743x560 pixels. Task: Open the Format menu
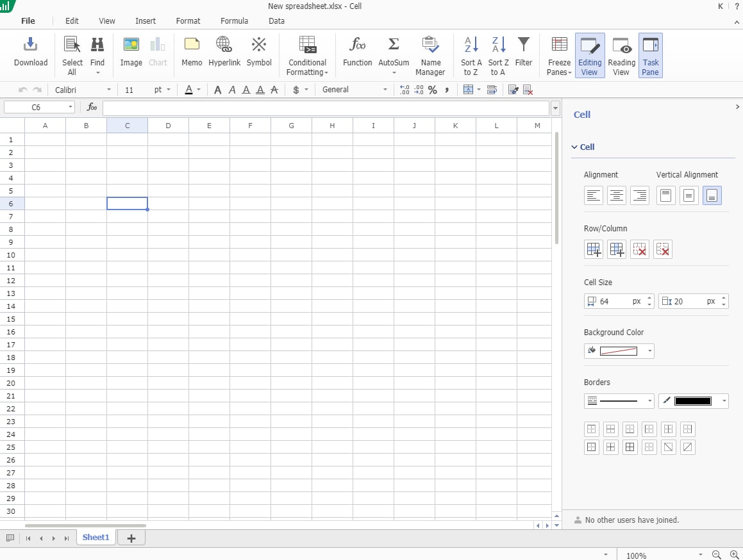188,21
